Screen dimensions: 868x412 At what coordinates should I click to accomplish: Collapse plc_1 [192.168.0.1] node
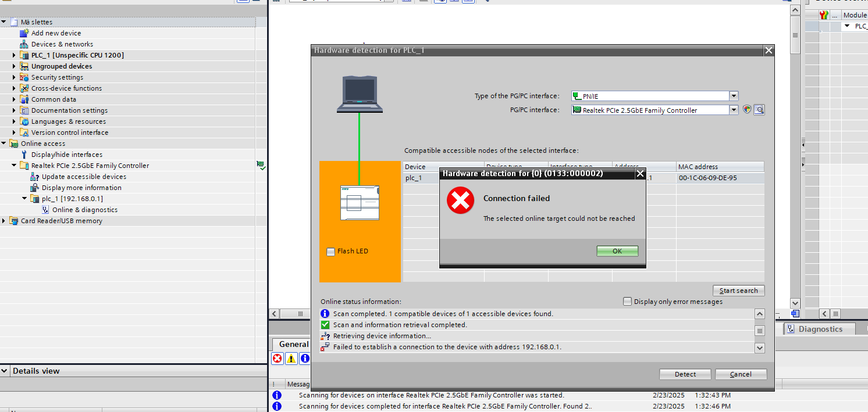point(24,199)
